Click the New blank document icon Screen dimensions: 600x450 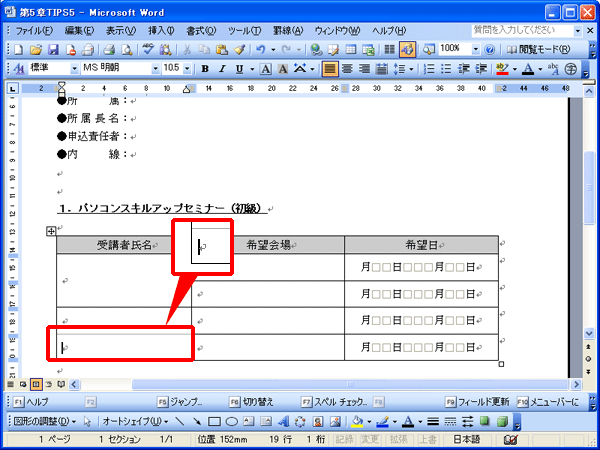(x=18, y=50)
